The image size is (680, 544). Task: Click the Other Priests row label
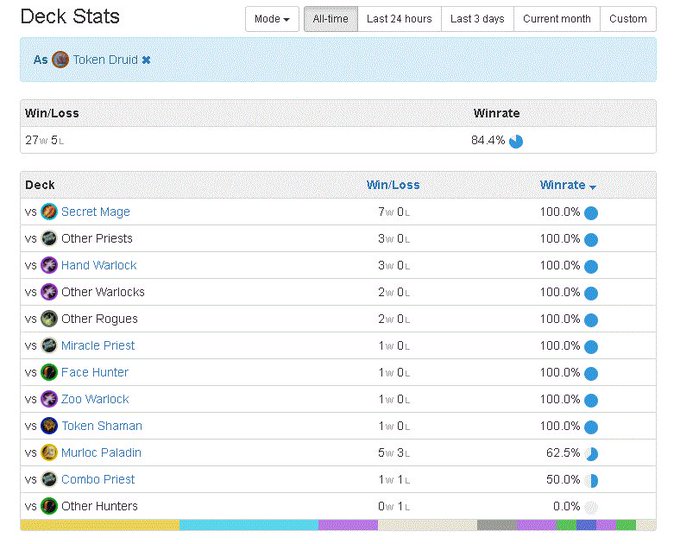97,239
